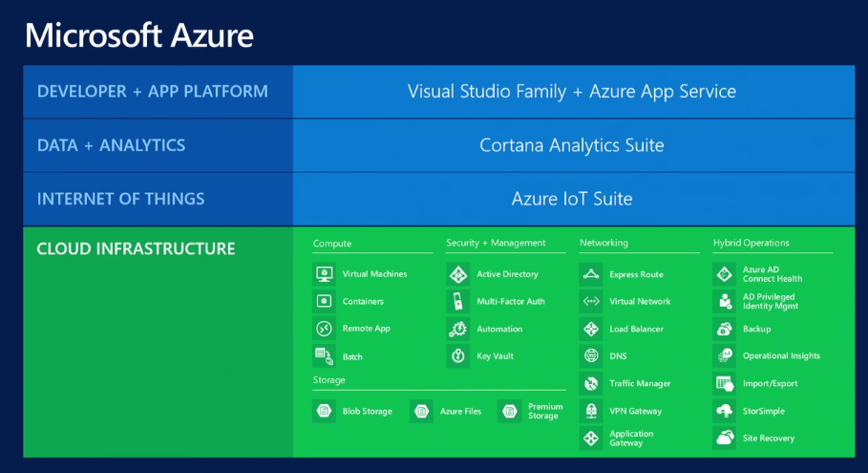The height and width of the screenshot is (473, 868).
Task: Click the Application Gateway text label
Action: (x=631, y=438)
